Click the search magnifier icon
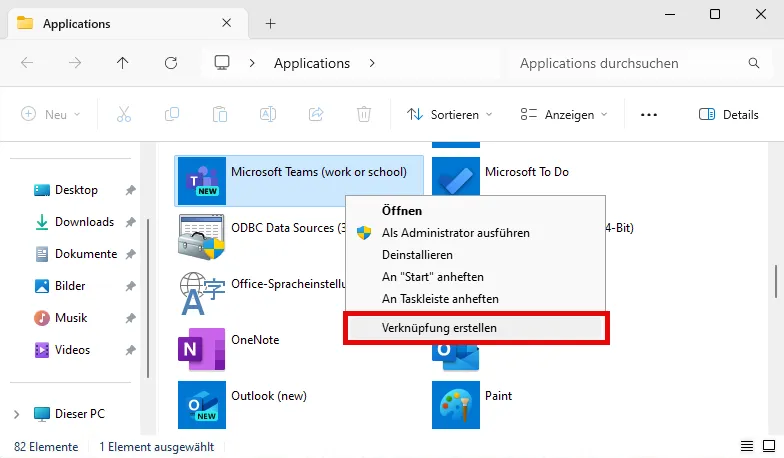This screenshot has width=784, height=458. [x=754, y=63]
